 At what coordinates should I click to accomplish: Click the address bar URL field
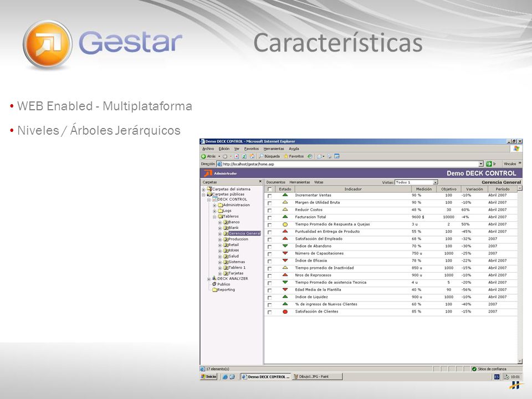pyautogui.click(x=350, y=164)
